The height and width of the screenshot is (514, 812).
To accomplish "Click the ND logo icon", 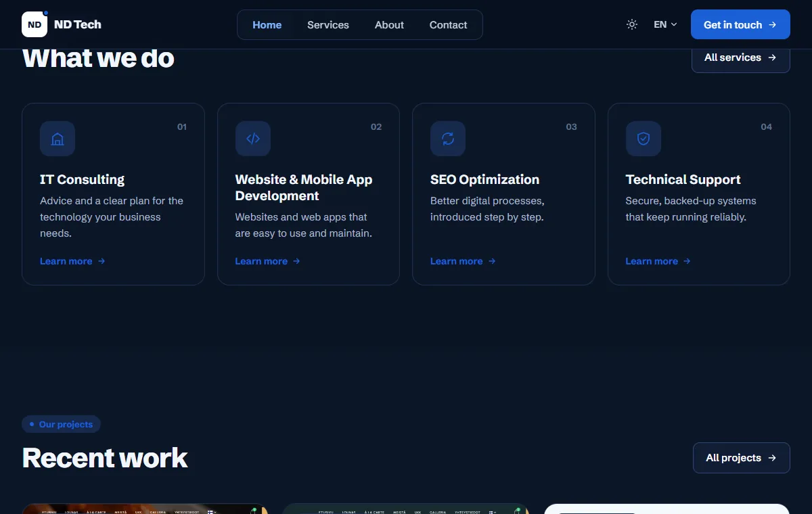I will tap(35, 24).
